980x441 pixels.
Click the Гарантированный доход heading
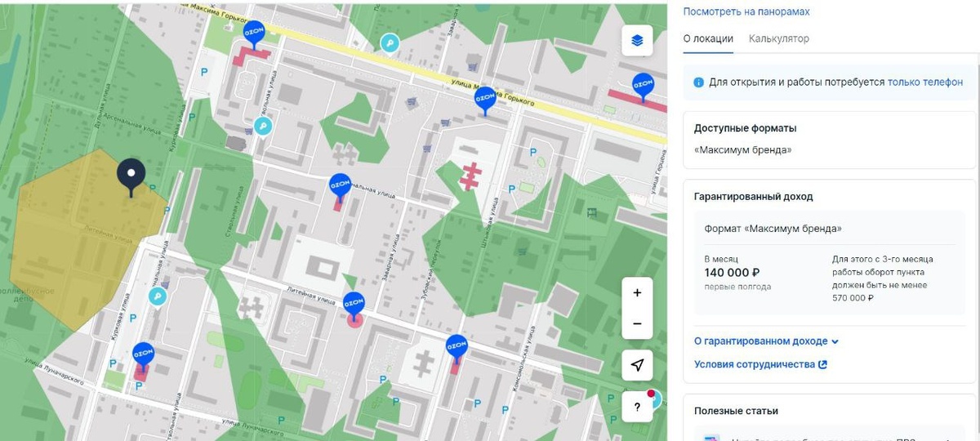[754, 197]
